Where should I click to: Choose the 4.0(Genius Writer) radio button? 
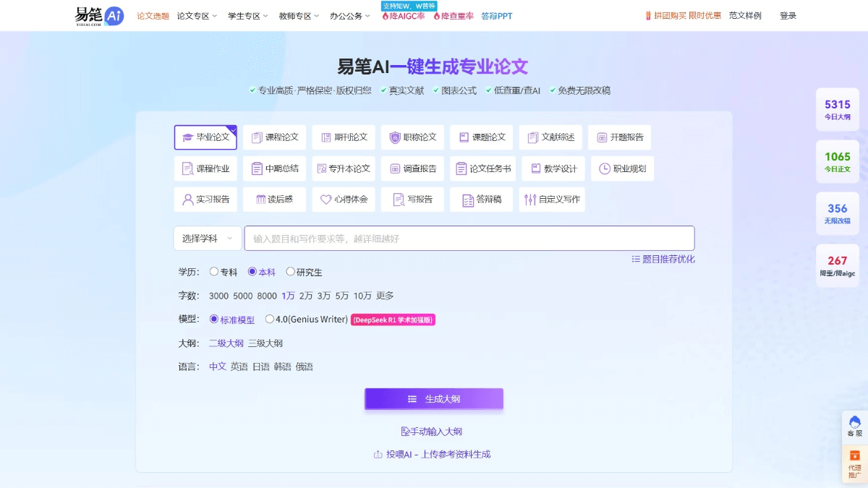click(x=270, y=319)
